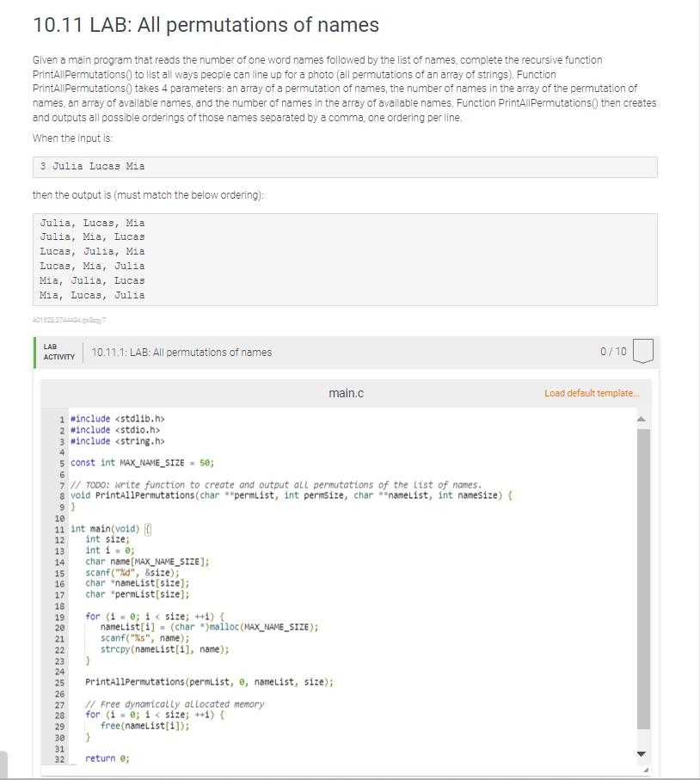Place cursor on '#include <stdlib.h>' line
Image resolution: width=700 pixels, height=780 pixels.
pos(118,418)
